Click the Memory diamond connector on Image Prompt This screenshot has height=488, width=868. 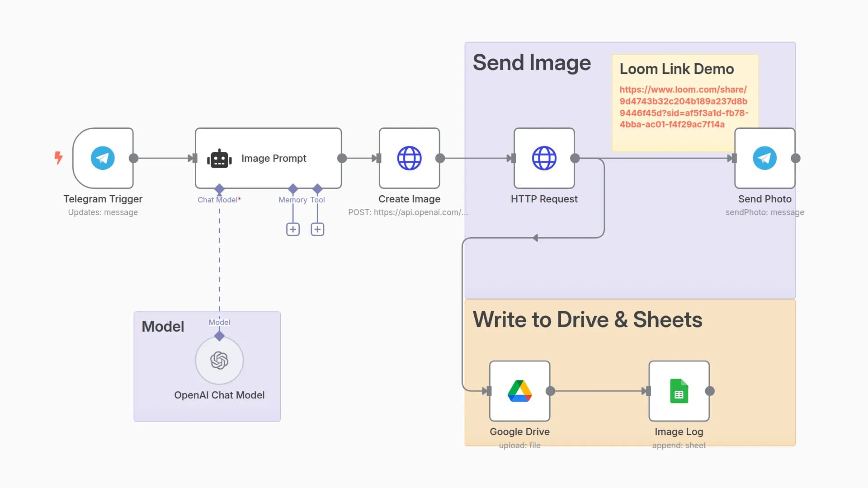tap(293, 189)
